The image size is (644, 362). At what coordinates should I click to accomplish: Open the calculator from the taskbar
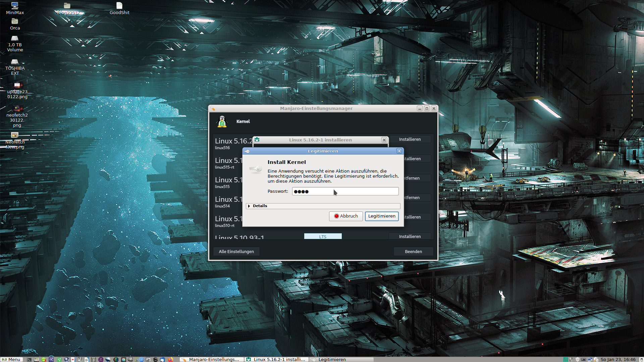[93, 359]
